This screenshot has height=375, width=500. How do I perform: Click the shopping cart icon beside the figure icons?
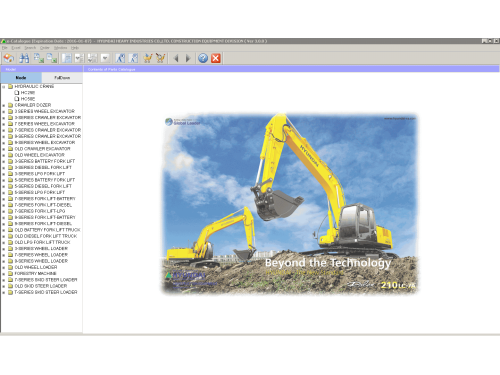tap(148, 58)
